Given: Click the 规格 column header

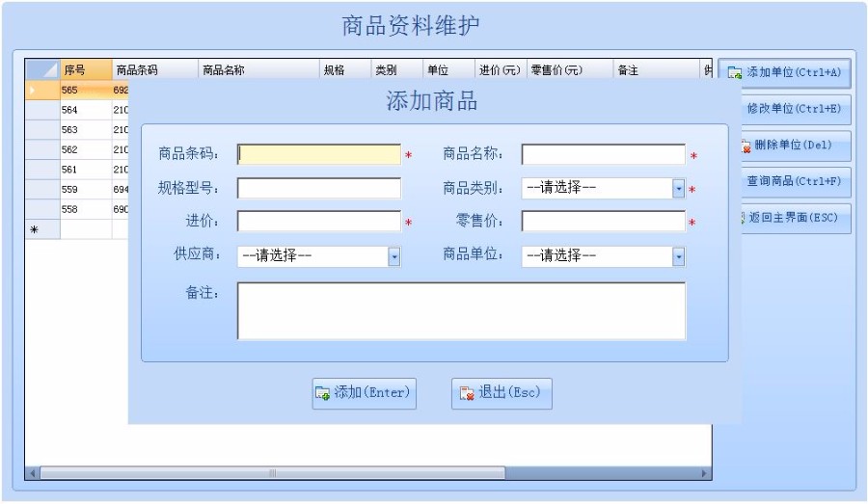Looking at the screenshot, I should click(x=345, y=70).
